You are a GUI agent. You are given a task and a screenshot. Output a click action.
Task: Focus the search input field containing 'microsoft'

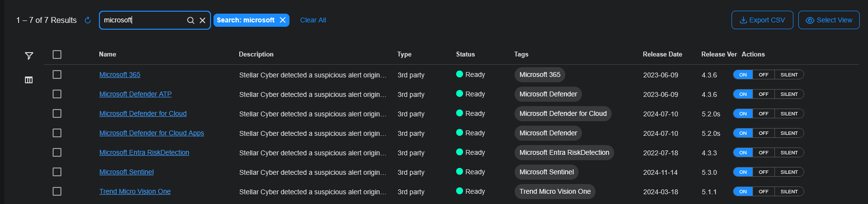pos(141,20)
